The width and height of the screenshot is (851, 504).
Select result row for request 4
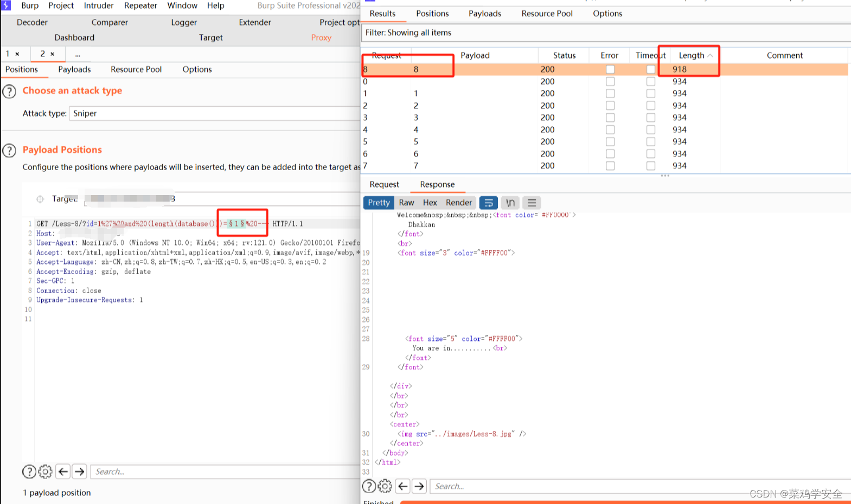point(605,130)
